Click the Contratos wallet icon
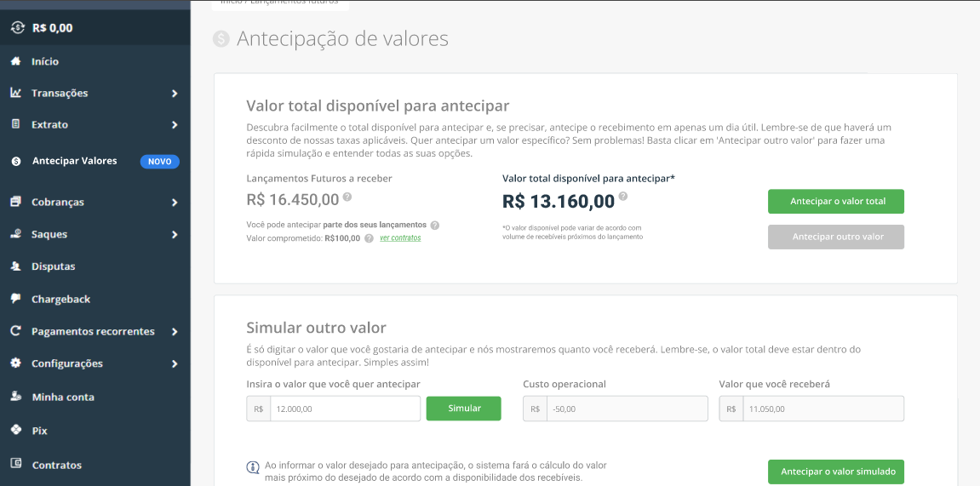Viewport: 980px width, 486px height. click(16, 464)
